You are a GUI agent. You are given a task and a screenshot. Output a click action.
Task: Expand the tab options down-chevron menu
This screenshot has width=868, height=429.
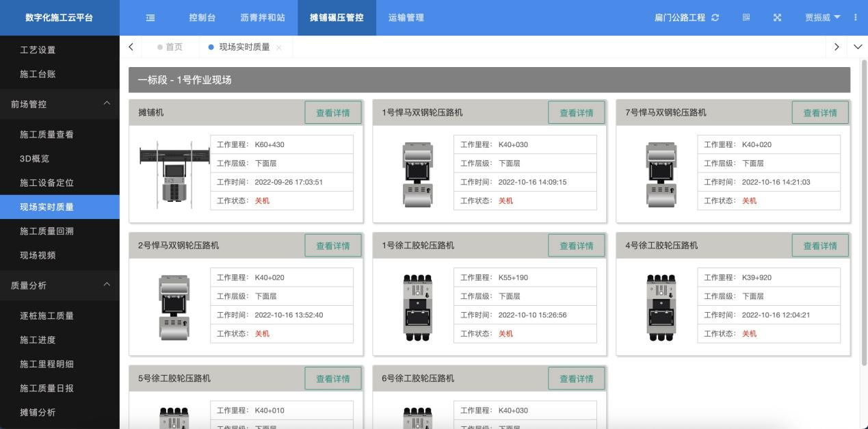(858, 47)
